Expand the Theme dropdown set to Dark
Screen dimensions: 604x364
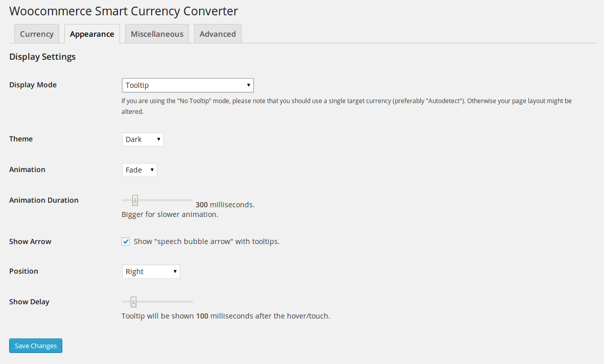[142, 139]
